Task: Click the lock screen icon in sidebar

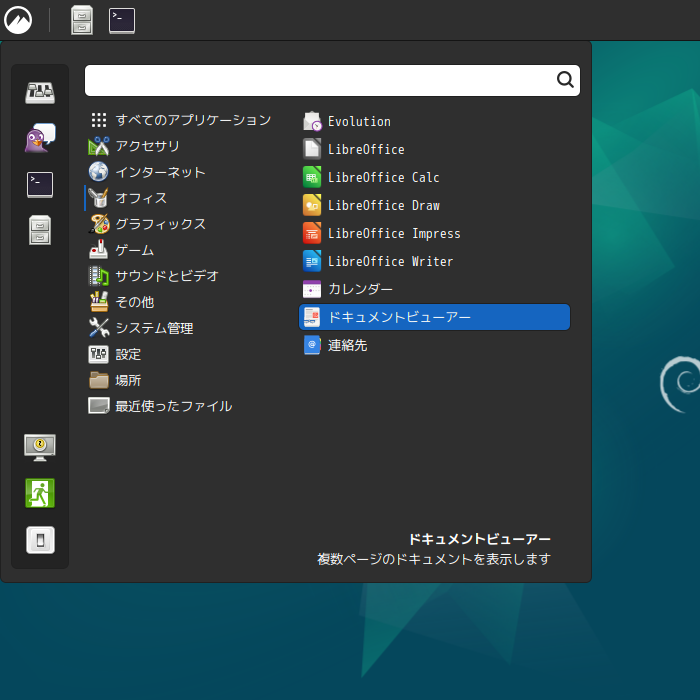Action: point(40,447)
